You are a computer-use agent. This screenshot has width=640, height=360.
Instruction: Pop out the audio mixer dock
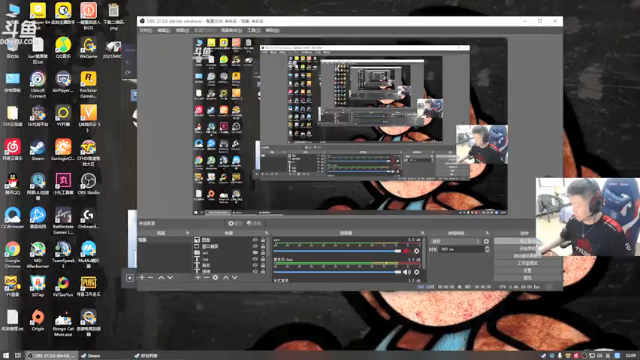pyautogui.click(x=422, y=233)
